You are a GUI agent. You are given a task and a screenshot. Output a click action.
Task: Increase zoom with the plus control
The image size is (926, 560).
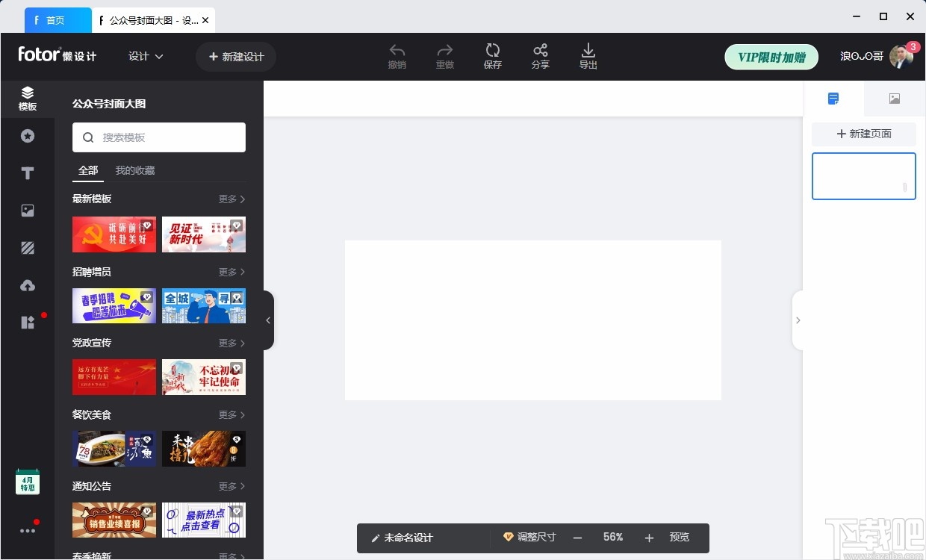pos(647,537)
